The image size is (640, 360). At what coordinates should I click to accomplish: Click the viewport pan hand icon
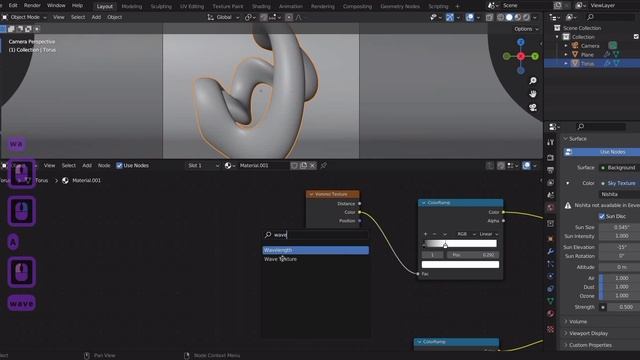coord(533,94)
